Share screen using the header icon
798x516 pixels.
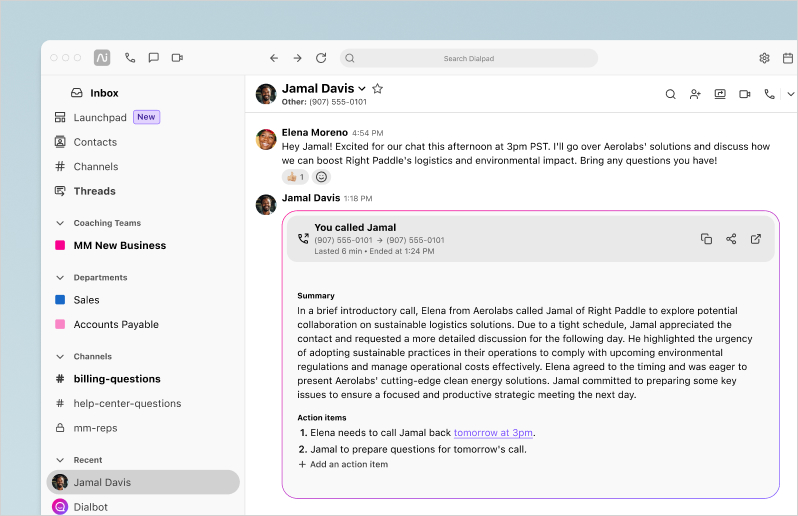pyautogui.click(x=720, y=94)
